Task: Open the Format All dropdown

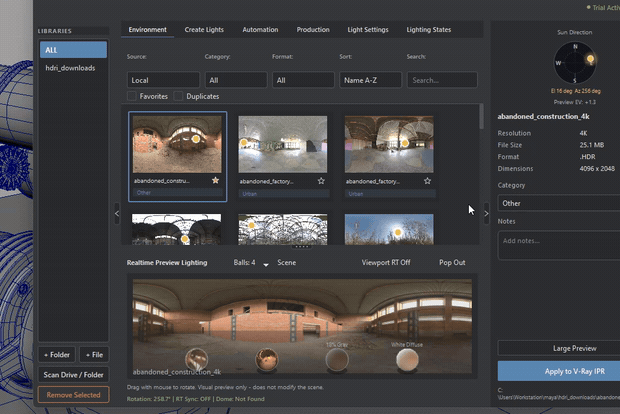Action: coord(303,80)
